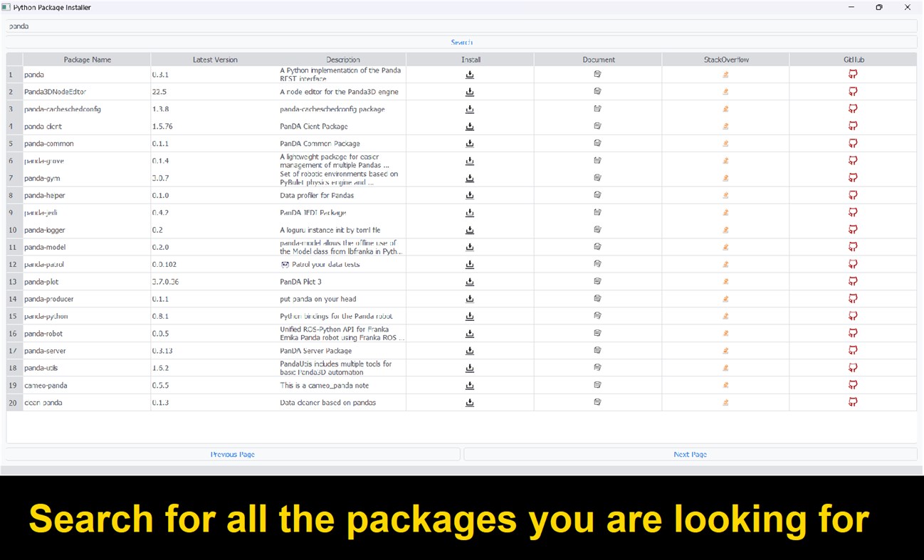The width and height of the screenshot is (924, 560).
Task: Click the Package Name column header
Action: 85,59
